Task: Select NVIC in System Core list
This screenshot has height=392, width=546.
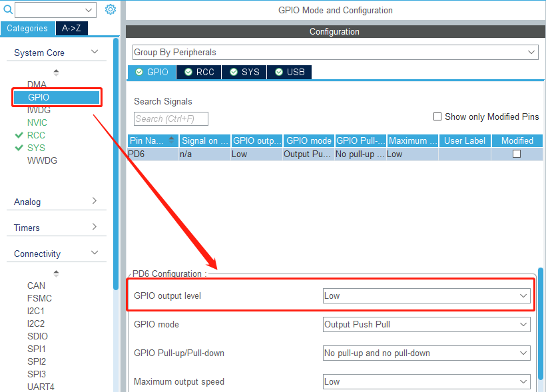Action: point(37,122)
